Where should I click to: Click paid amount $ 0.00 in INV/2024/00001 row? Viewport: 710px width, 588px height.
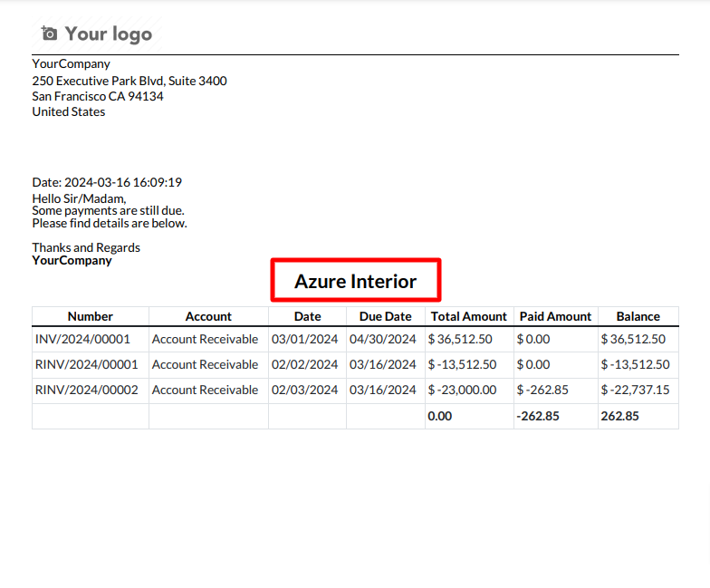tap(533, 339)
